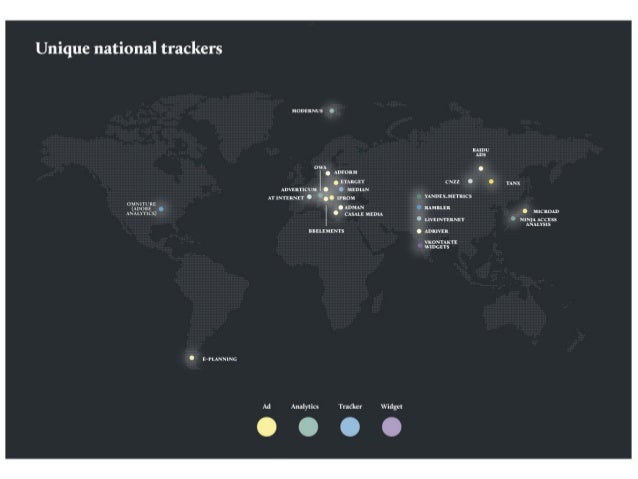Select the Omniture (Adobe Analytics) blue dot
The image size is (638, 479).
click(161, 209)
